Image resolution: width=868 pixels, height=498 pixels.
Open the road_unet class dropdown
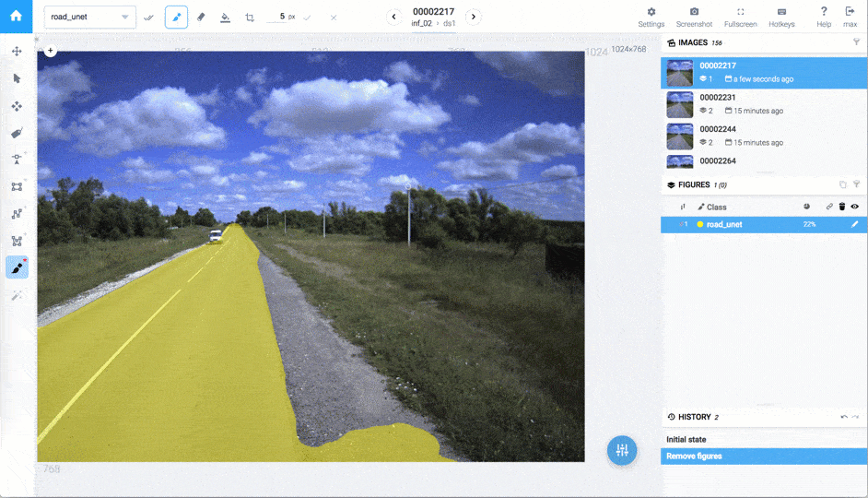89,18
